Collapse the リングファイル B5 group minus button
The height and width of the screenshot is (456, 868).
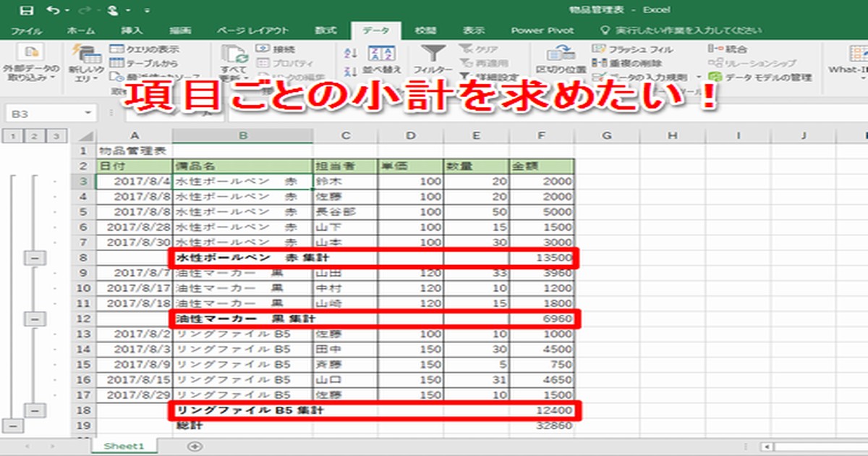coord(36,410)
